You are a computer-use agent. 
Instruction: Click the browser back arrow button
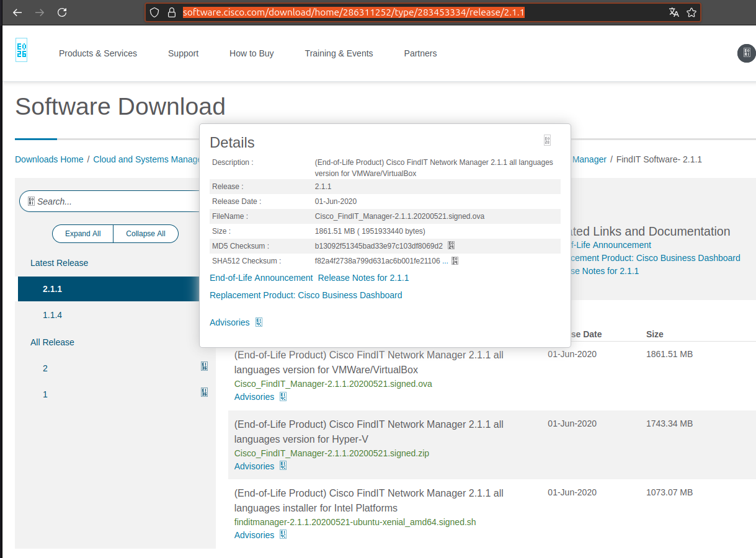(17, 12)
